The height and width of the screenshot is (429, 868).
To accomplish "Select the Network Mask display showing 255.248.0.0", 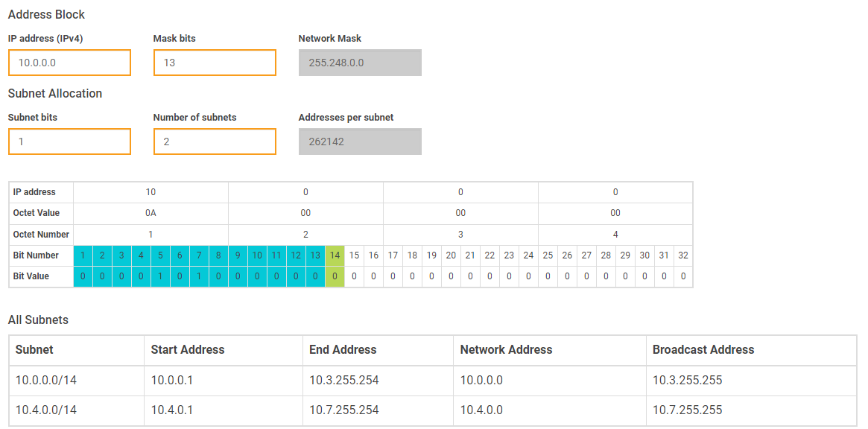I will click(x=360, y=63).
